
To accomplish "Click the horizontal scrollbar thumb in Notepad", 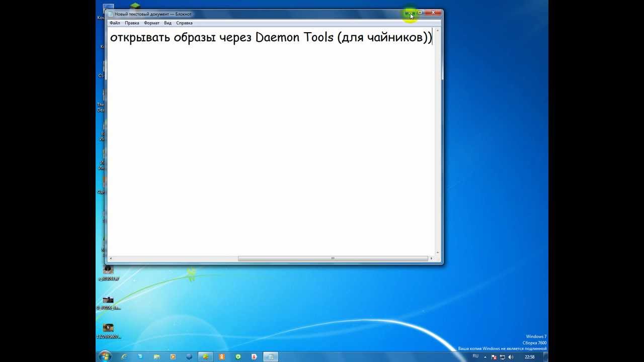I will [332, 258].
